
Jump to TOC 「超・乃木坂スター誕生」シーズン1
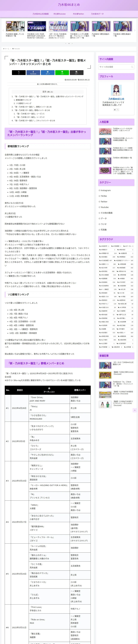(30, 114)
